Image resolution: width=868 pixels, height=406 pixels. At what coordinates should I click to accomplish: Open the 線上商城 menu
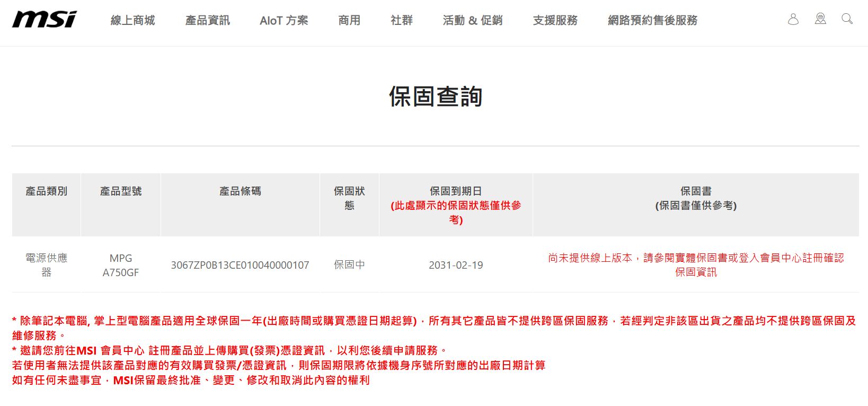(132, 20)
